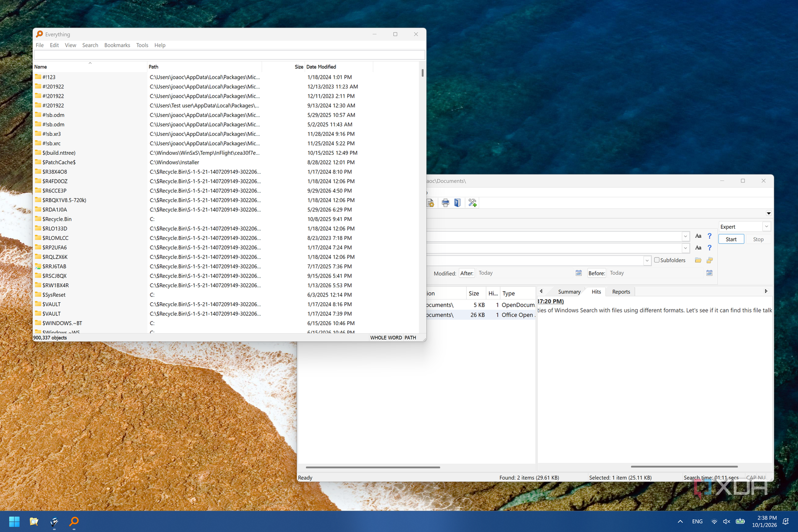Expand the first search field dropdown arrow
This screenshot has height=532, width=798.
click(x=685, y=236)
